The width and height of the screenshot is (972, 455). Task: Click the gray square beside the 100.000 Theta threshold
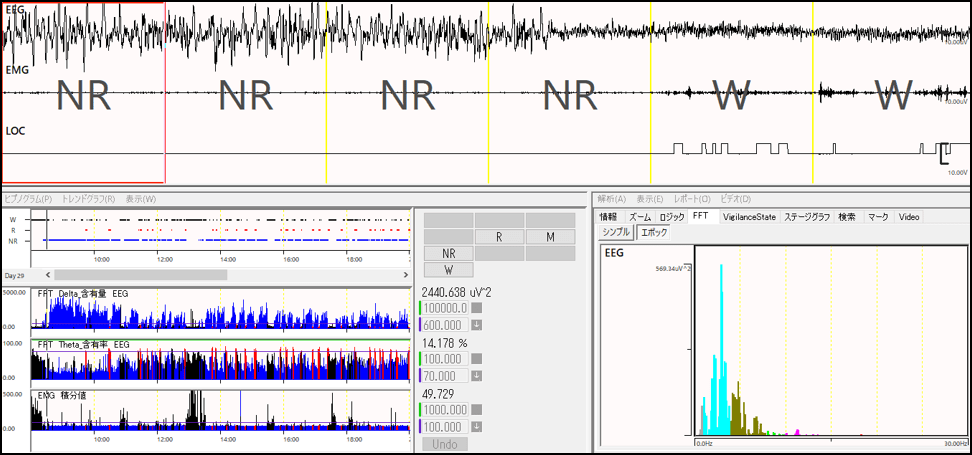pos(477,359)
